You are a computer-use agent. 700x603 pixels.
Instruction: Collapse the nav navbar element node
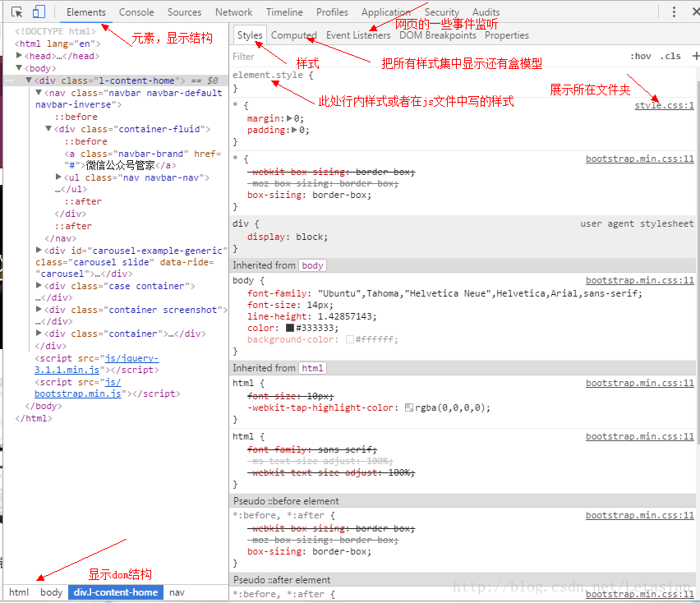click(39, 92)
